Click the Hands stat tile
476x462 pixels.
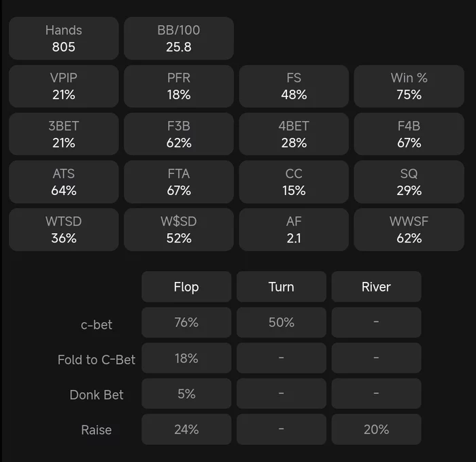click(64, 39)
